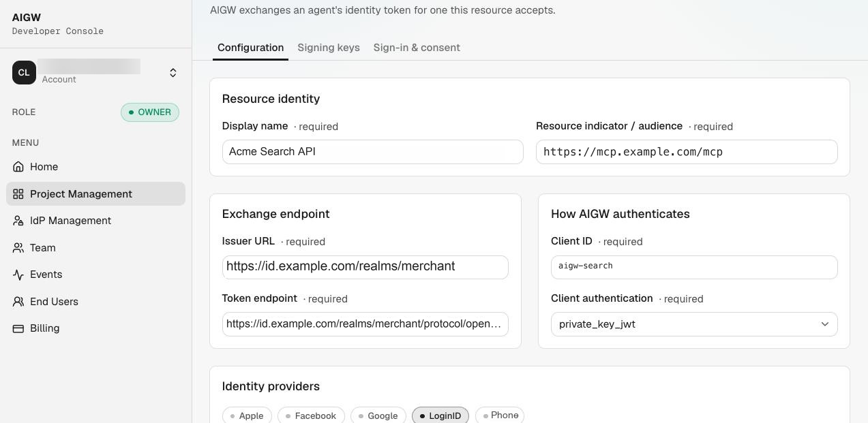Click the Events activity pulse icon
The image size is (868, 423).
(18, 275)
